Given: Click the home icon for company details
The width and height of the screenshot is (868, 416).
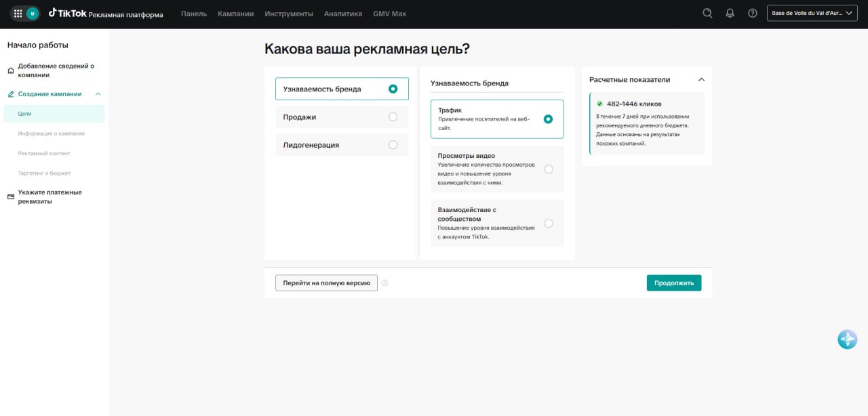Looking at the screenshot, I should (10, 70).
